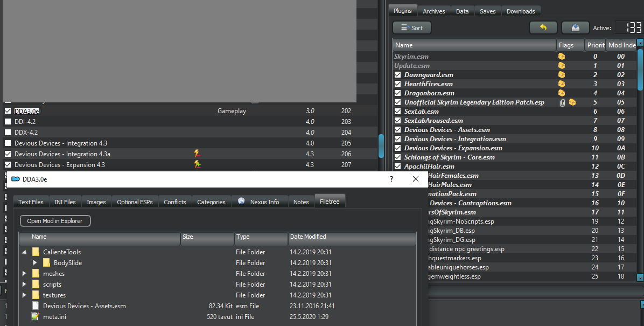The height and width of the screenshot is (326, 644).
Task: Uncheck the Dawnguard.esm plugin
Action: [397, 74]
